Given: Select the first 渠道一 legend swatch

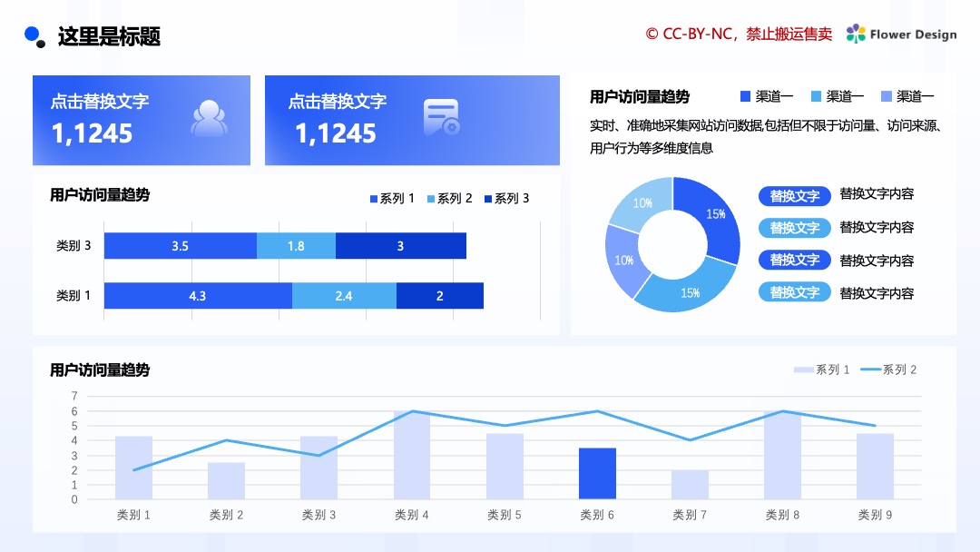Looking at the screenshot, I should [745, 96].
